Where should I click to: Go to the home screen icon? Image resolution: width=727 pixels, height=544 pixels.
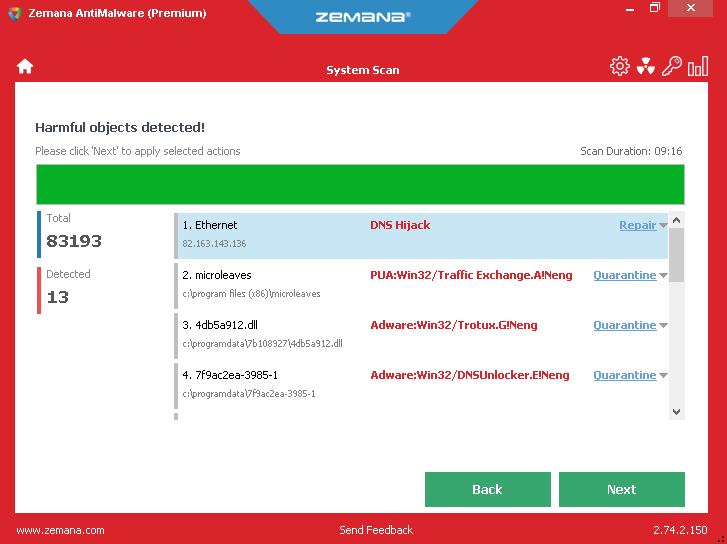point(25,66)
